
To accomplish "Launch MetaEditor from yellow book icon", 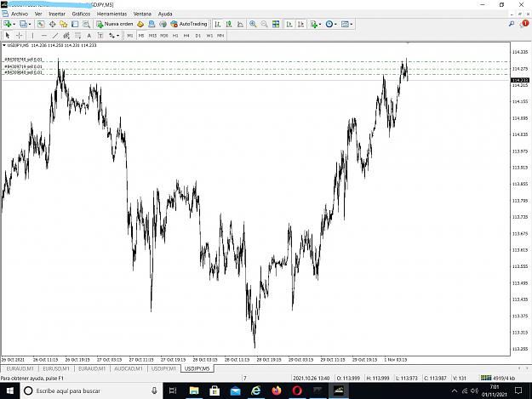I will tap(140, 24).
